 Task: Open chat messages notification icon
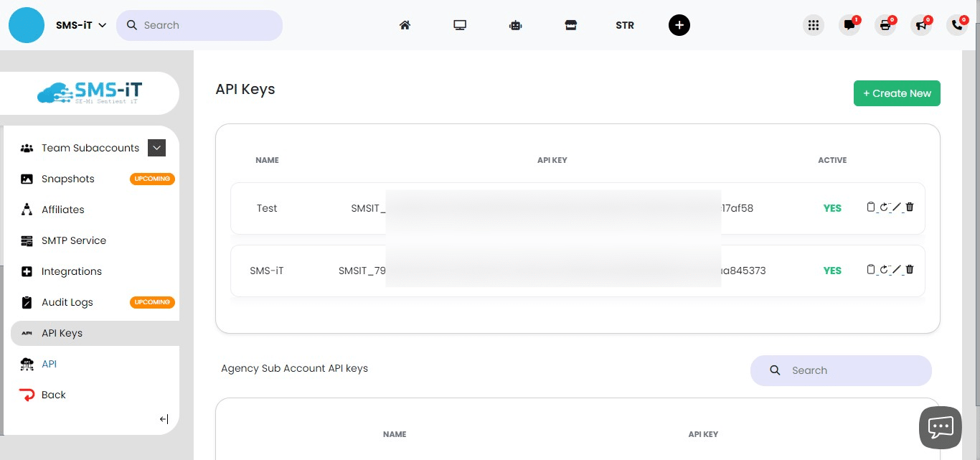tap(849, 25)
